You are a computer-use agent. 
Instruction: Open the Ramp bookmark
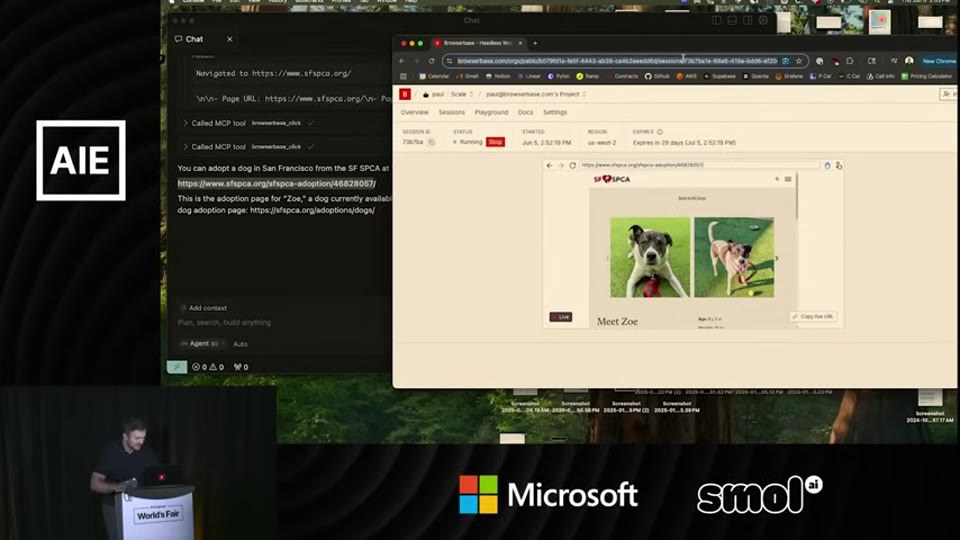588,77
